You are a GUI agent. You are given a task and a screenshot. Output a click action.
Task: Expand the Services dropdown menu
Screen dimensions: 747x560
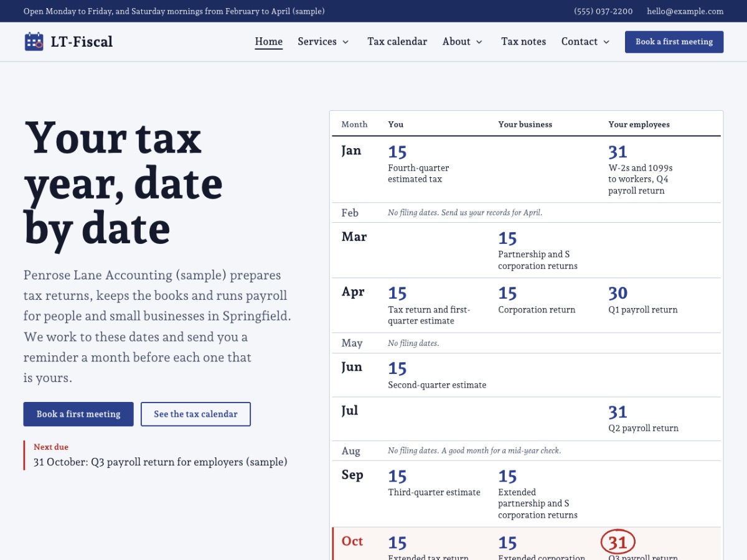(x=323, y=42)
